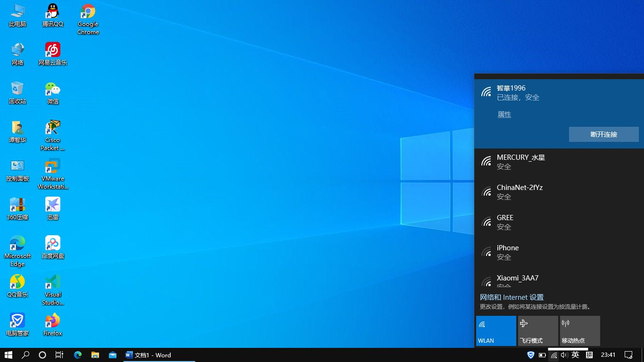Viewport: 644px width, 362px height.
Task: Click the IME mode tray icon
Action: [x=589, y=355]
